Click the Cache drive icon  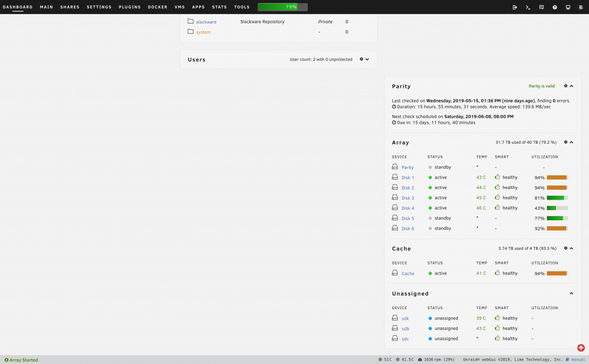click(395, 273)
